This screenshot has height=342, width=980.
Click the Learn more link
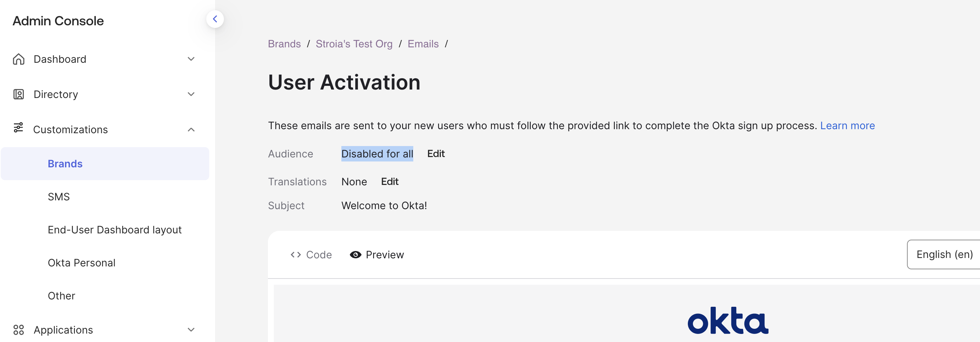pos(847,125)
